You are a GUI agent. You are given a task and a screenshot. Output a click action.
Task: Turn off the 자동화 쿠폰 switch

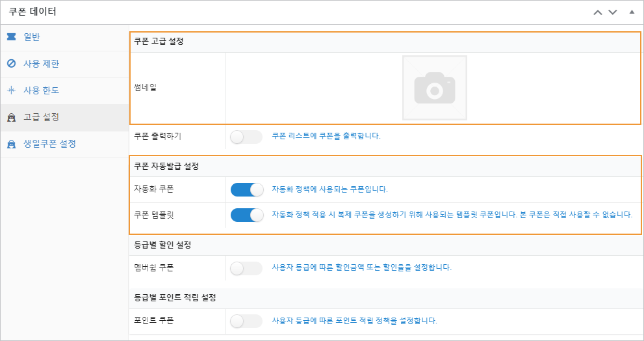click(x=247, y=189)
